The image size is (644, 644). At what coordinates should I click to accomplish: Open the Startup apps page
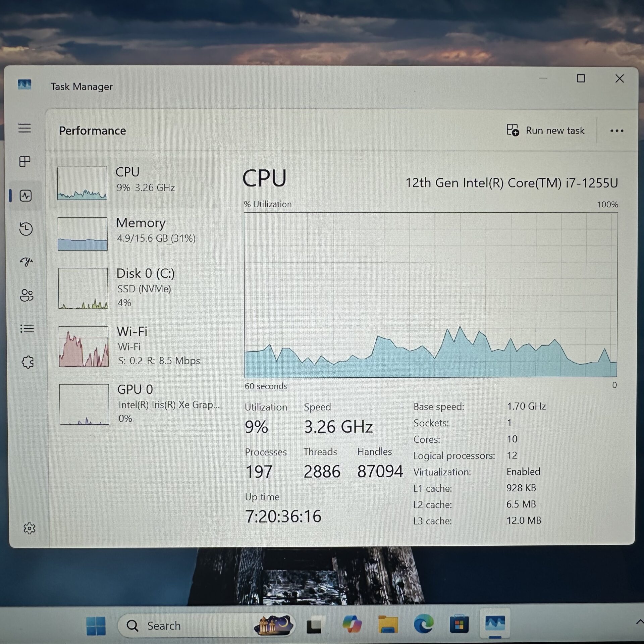(x=26, y=261)
